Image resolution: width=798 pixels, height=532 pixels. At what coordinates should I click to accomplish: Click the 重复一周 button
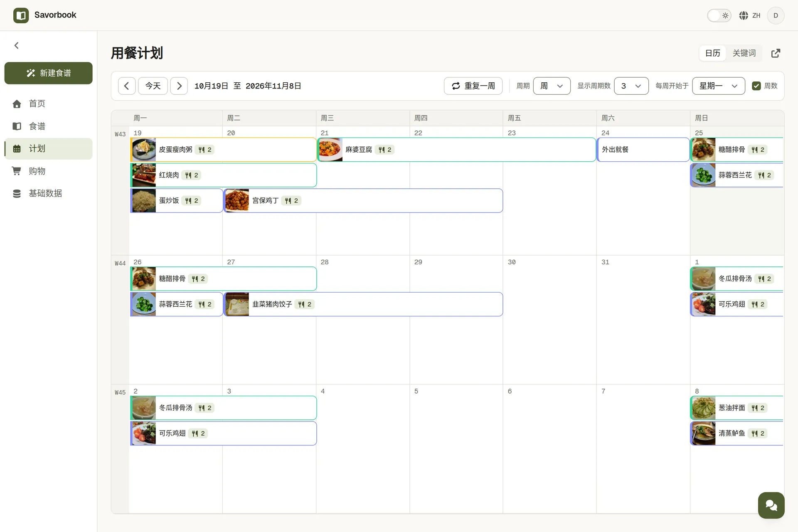473,86
